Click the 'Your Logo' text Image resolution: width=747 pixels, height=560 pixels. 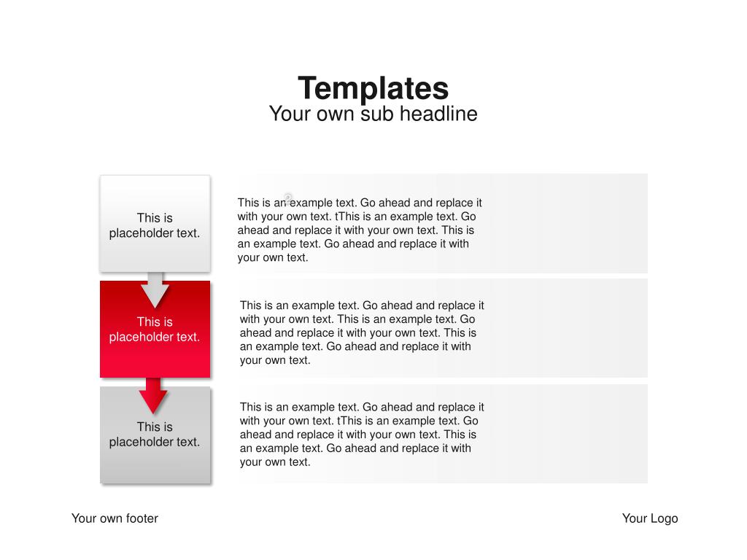650,518
